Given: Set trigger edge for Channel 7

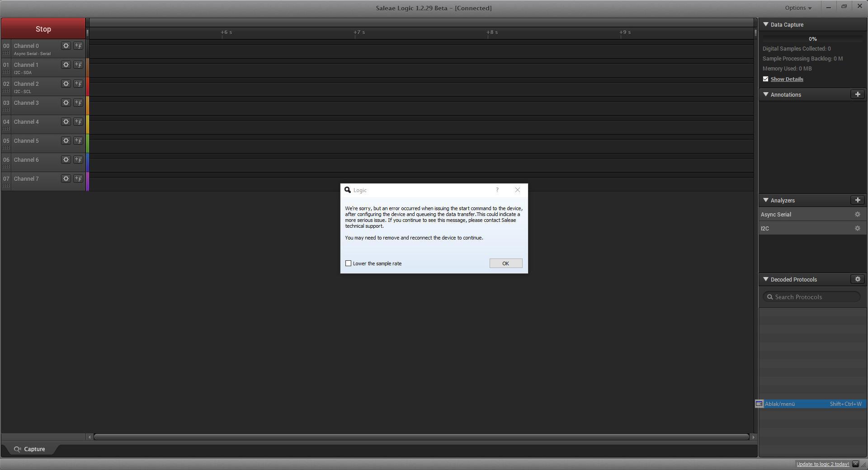Looking at the screenshot, I should pos(78,179).
